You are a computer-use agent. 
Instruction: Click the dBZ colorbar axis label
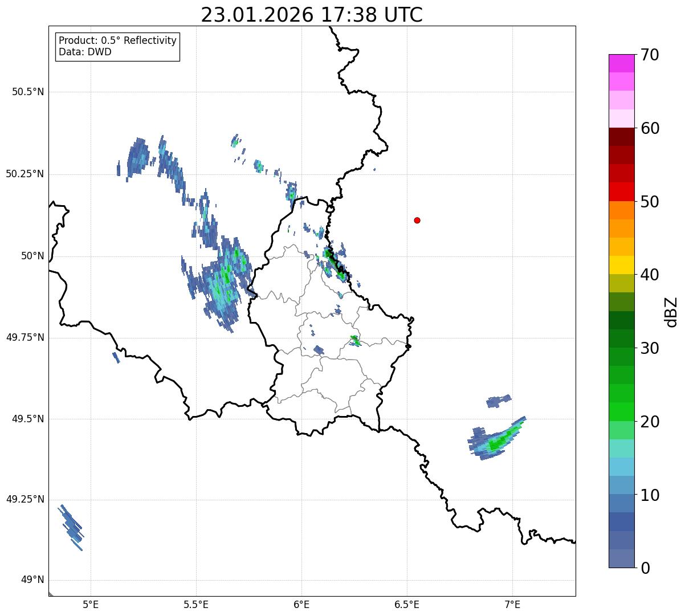tap(671, 312)
